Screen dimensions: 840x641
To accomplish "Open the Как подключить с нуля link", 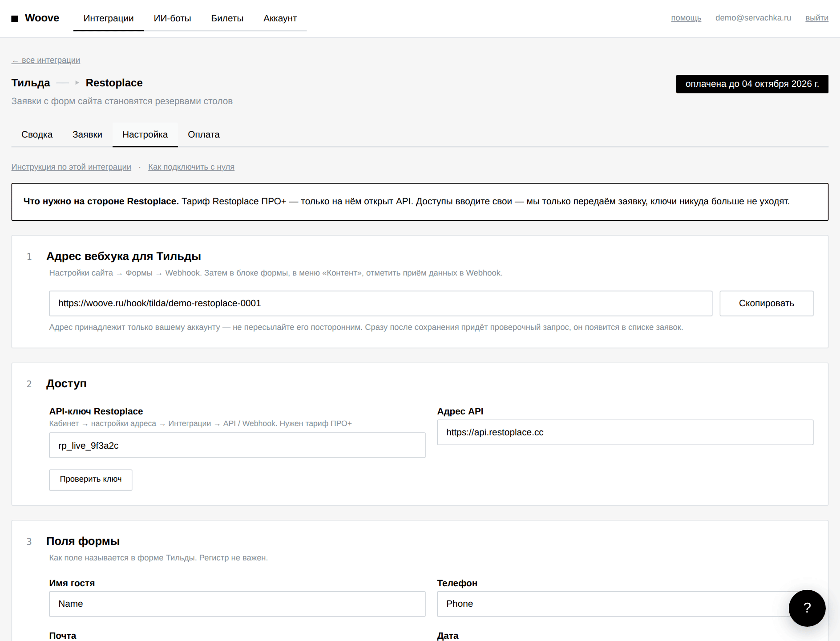I will click(191, 167).
